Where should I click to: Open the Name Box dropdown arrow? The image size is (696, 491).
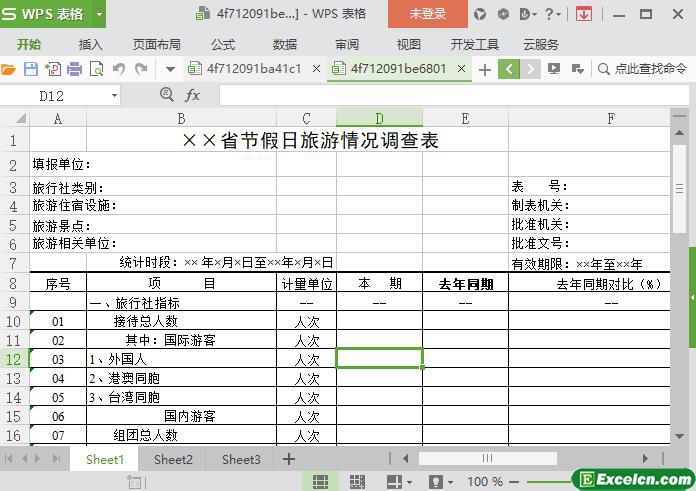(x=114, y=95)
